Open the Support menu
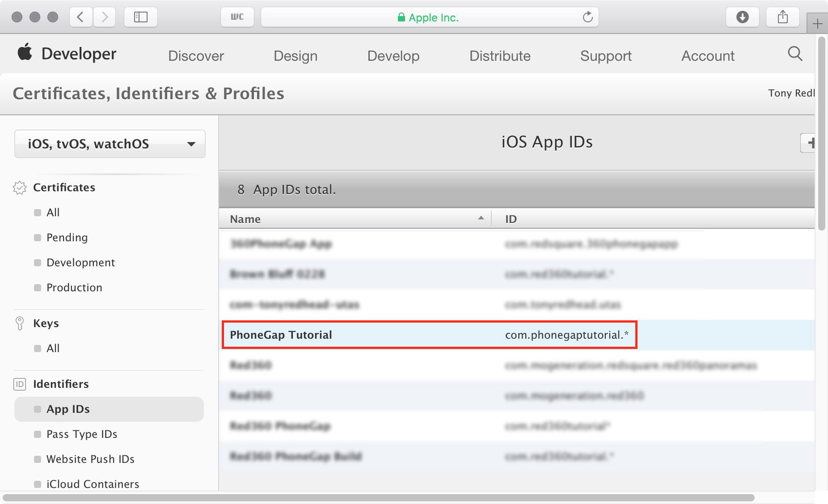 pos(606,56)
